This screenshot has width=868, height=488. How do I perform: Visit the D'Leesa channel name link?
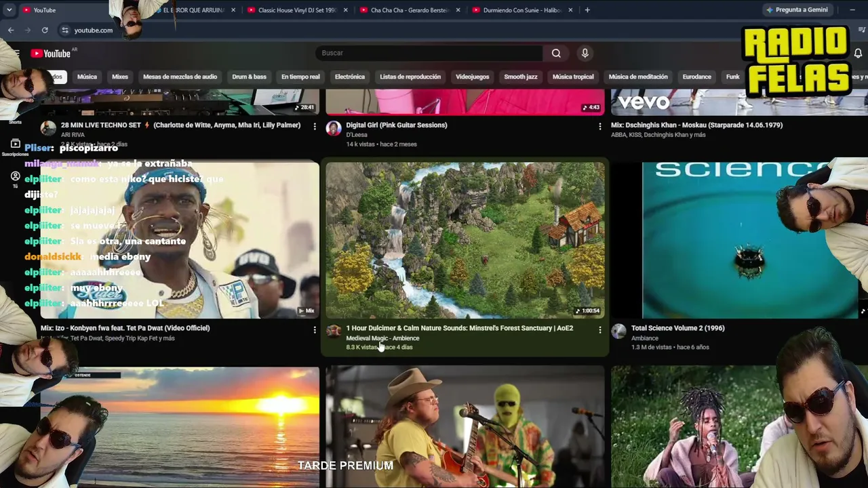[357, 135]
